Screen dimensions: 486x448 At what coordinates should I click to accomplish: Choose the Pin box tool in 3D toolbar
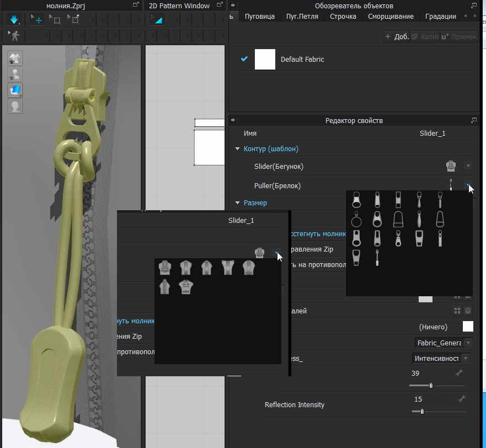point(74,20)
